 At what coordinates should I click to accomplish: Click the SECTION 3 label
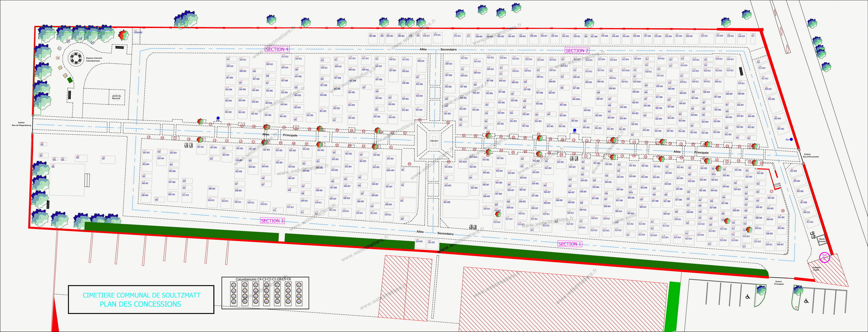(272, 221)
